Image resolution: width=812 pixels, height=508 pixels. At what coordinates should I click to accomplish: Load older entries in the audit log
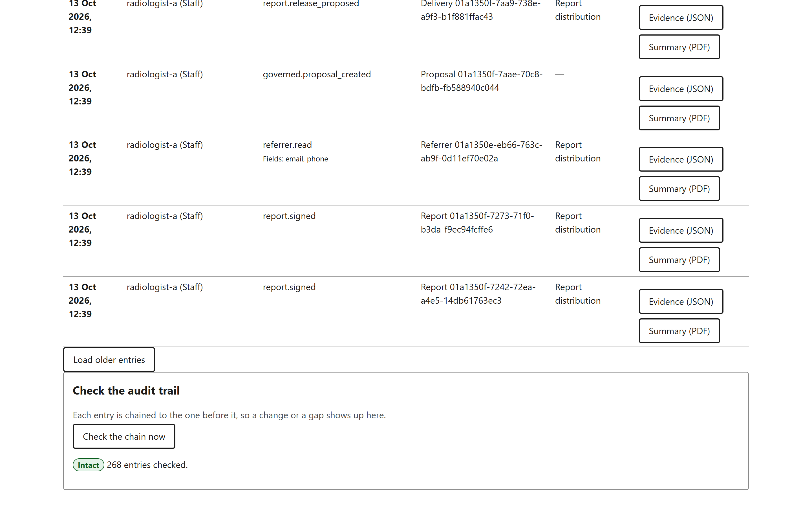[x=109, y=360]
